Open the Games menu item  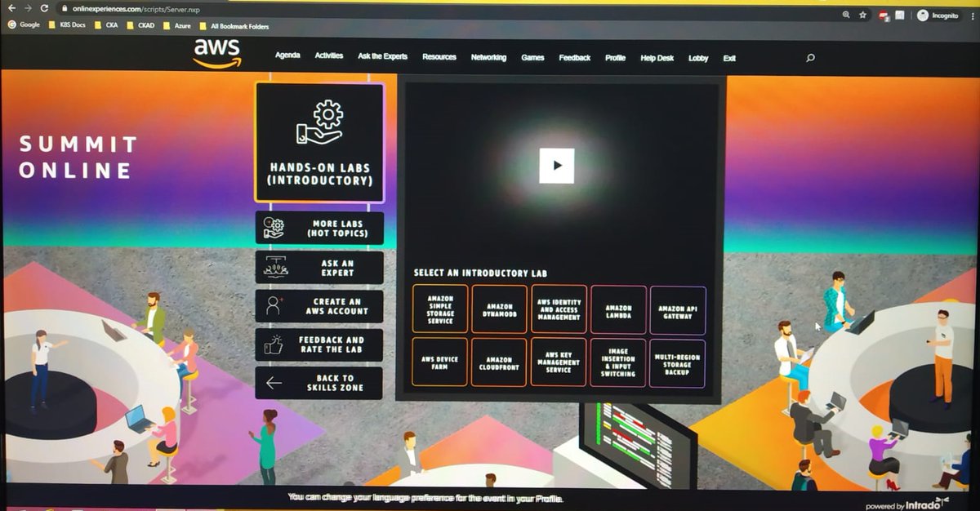point(532,58)
